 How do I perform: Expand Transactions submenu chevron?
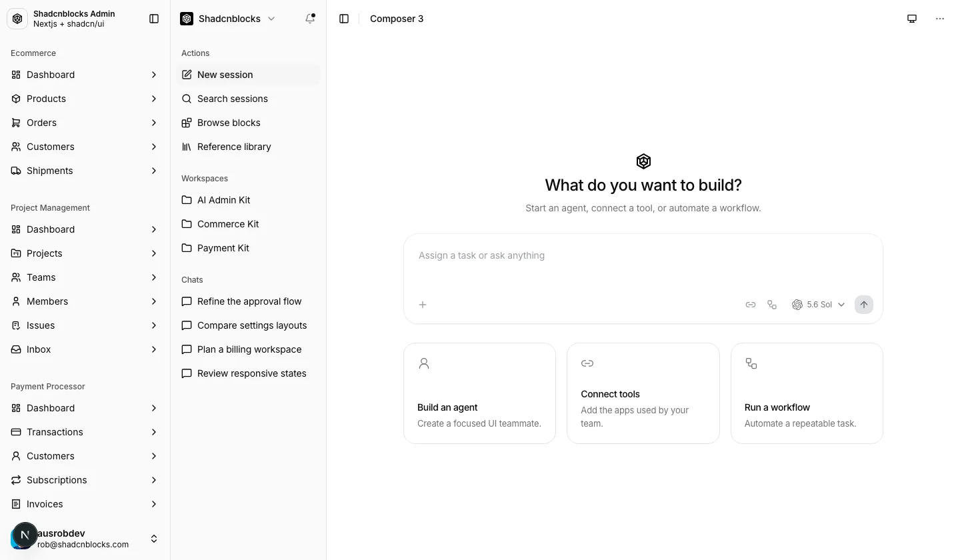(154, 432)
